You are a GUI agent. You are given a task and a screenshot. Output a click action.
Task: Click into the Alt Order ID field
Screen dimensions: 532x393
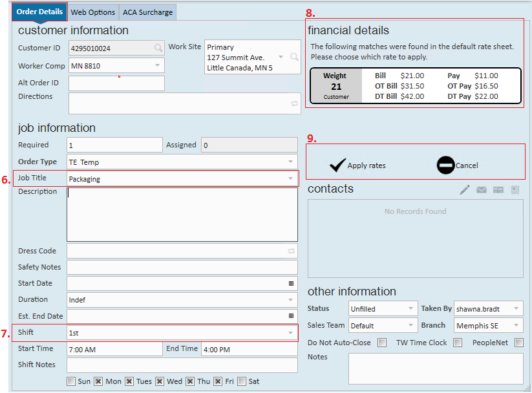pos(116,83)
